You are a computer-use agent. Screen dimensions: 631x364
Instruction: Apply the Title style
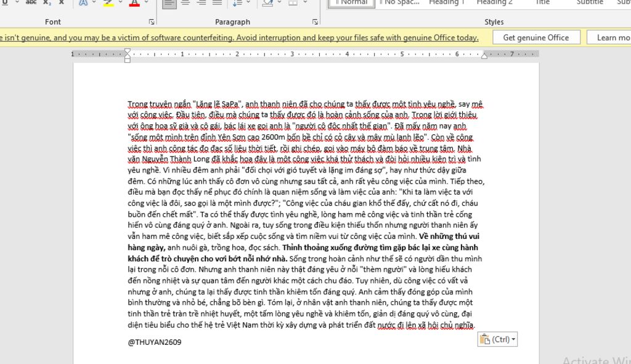tap(542, 2)
